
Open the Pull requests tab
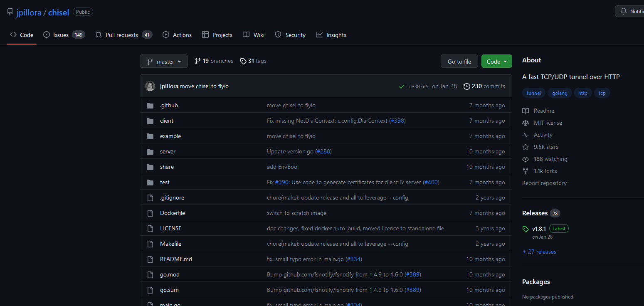(x=123, y=35)
